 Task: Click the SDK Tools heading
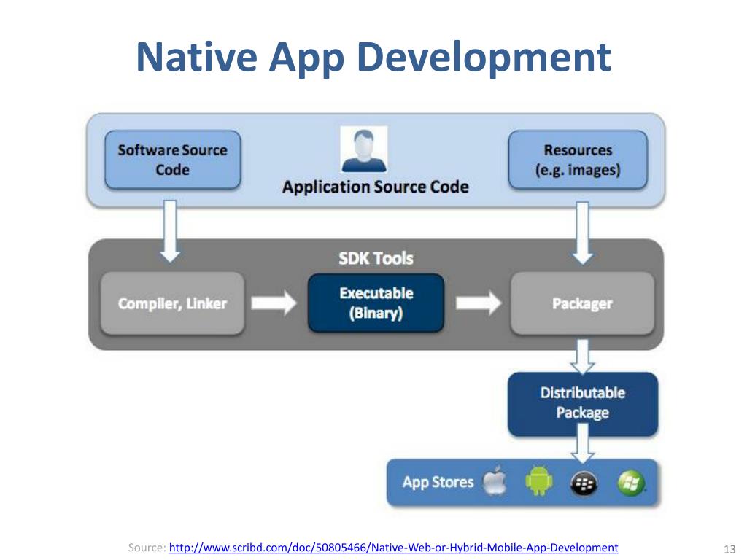[x=376, y=258]
